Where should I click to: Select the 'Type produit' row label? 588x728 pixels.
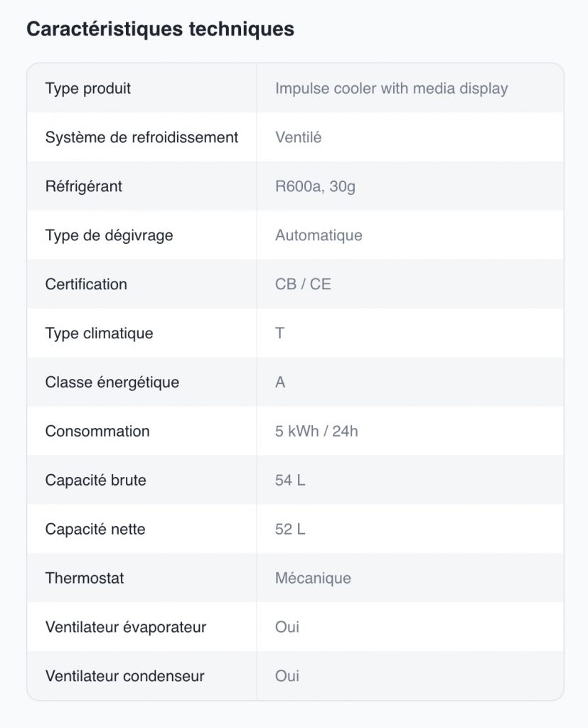88,89
